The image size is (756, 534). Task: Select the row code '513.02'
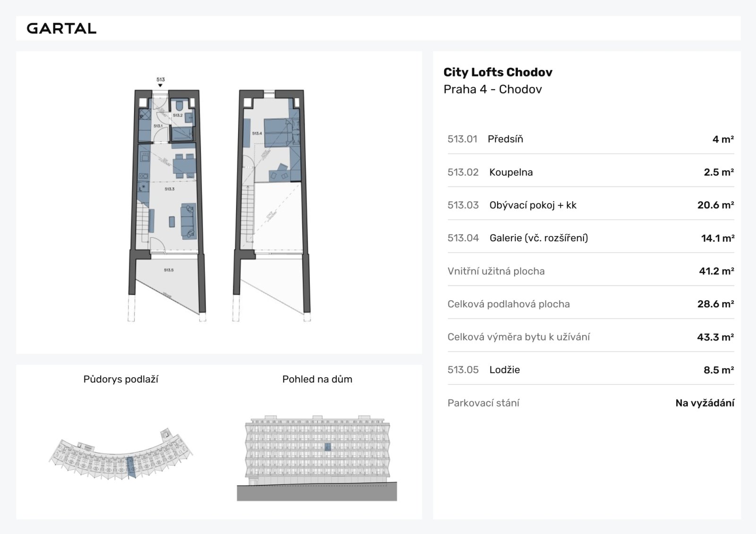click(x=463, y=172)
